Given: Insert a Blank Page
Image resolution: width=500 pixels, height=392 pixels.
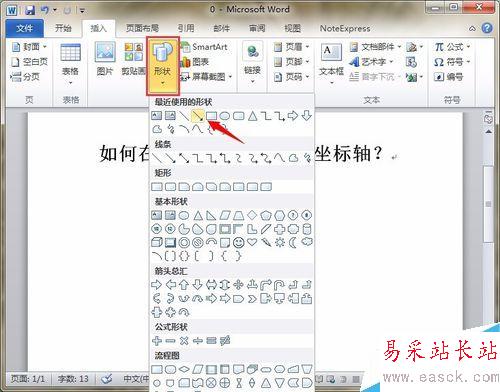Looking at the screenshot, I should click(x=29, y=62).
